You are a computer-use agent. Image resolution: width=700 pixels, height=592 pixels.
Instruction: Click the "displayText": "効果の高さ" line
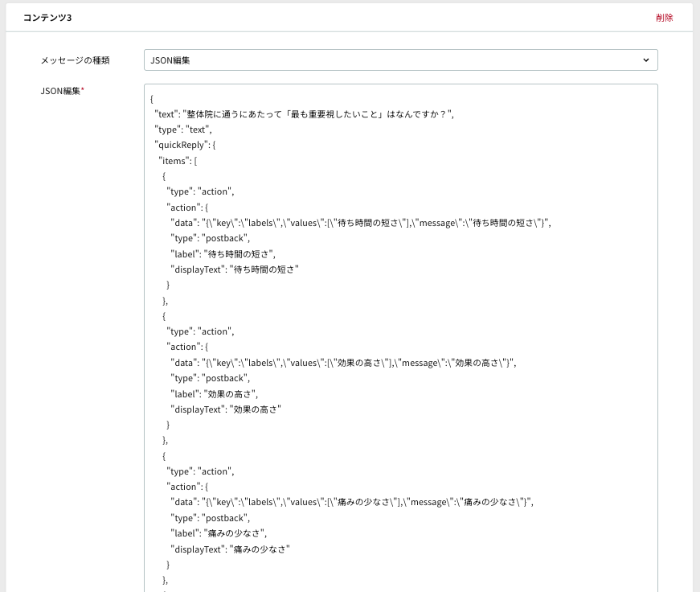pos(226,409)
